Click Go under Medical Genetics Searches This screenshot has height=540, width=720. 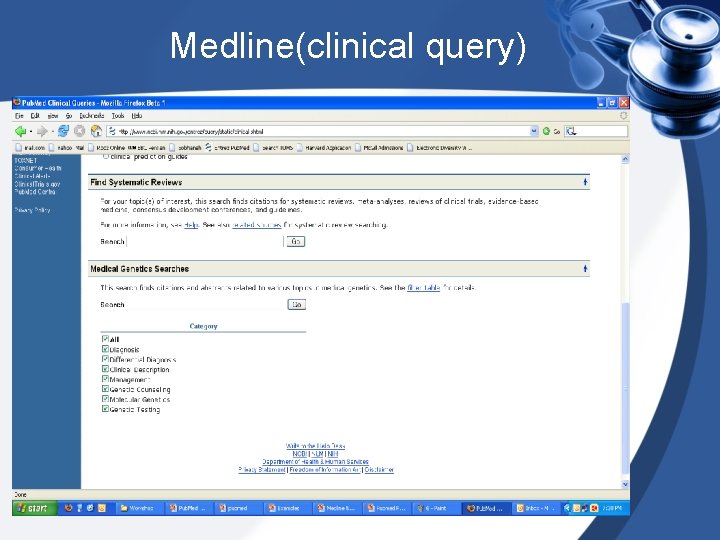(x=297, y=304)
